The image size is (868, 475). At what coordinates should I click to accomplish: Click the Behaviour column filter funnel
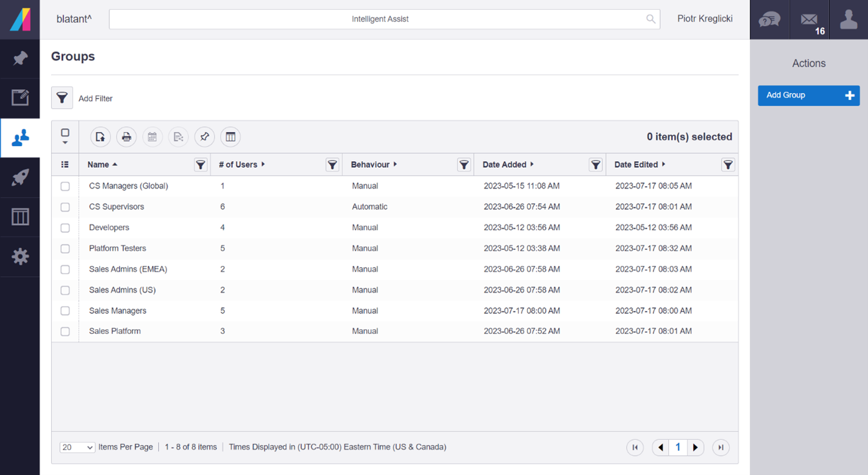coord(464,164)
